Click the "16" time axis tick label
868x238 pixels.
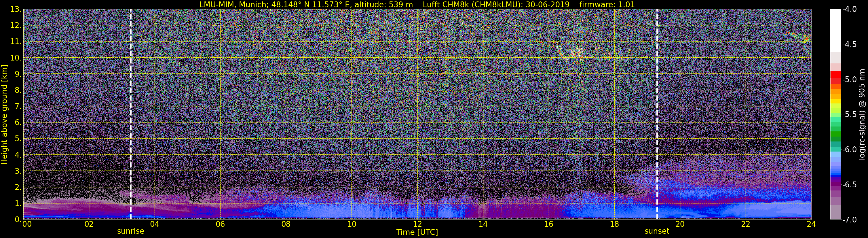pos(548,224)
